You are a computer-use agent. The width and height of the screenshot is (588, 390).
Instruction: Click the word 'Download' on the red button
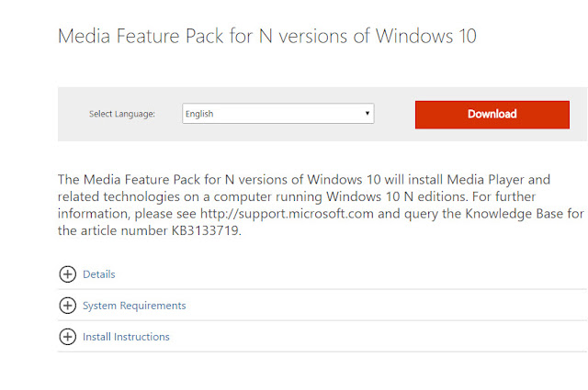[x=492, y=114]
